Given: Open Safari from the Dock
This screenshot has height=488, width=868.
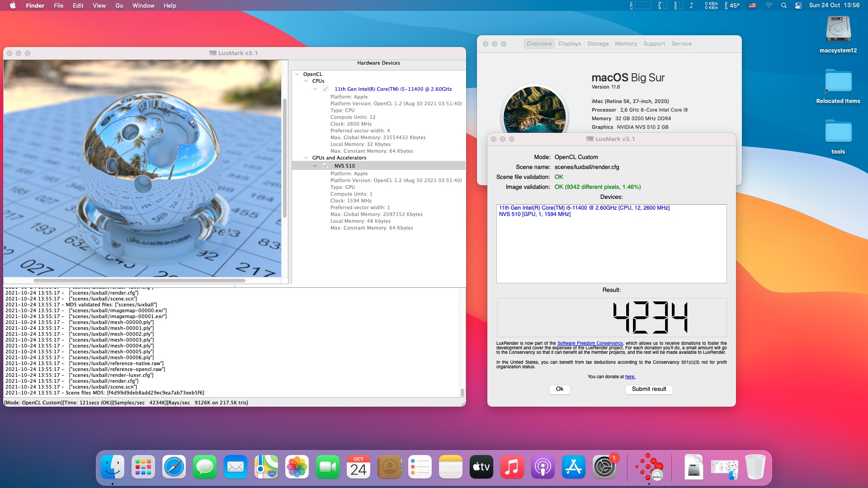Looking at the screenshot, I should tap(174, 467).
